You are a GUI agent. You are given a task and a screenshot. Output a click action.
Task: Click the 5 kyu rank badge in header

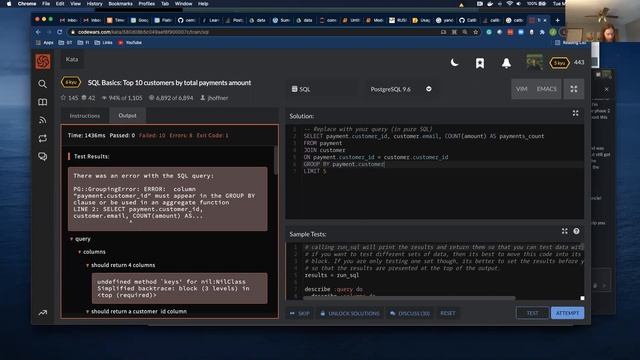559,63
